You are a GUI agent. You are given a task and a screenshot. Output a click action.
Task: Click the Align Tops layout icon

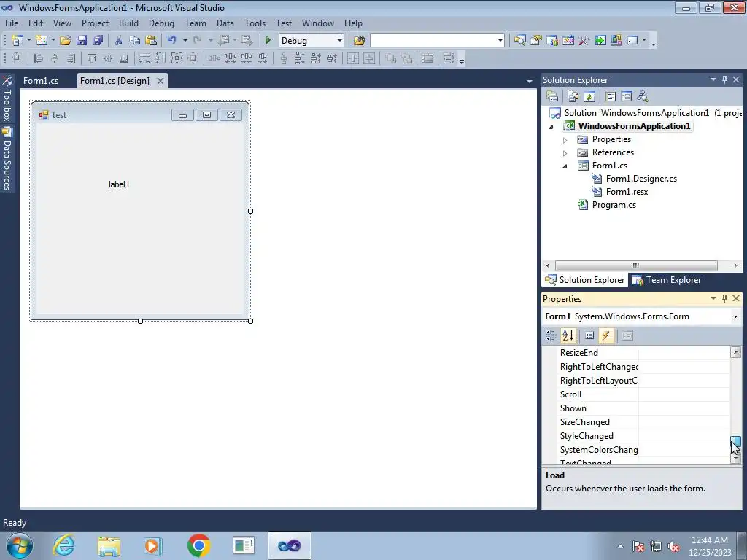[x=92, y=58]
